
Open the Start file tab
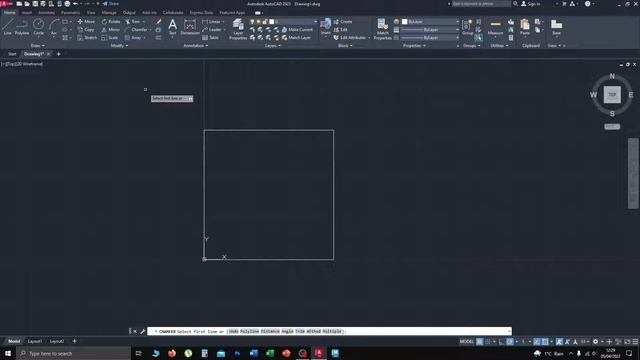(12, 54)
